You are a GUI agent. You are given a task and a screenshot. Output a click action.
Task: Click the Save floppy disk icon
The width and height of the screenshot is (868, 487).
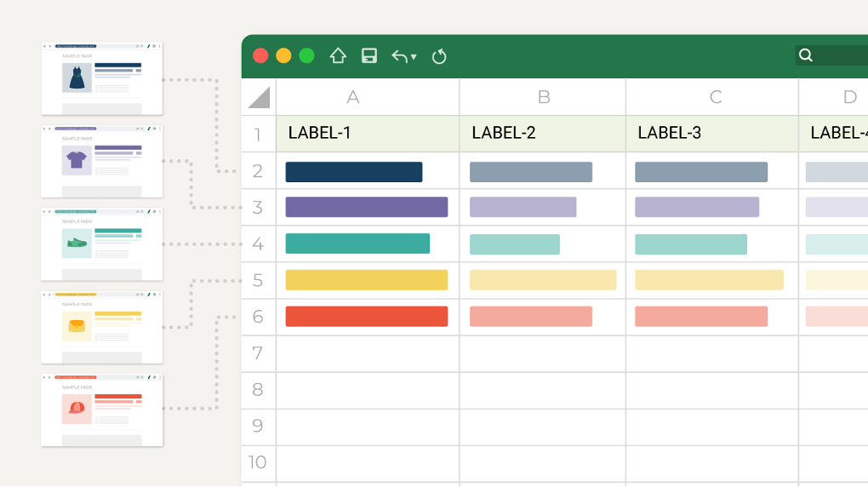(369, 56)
